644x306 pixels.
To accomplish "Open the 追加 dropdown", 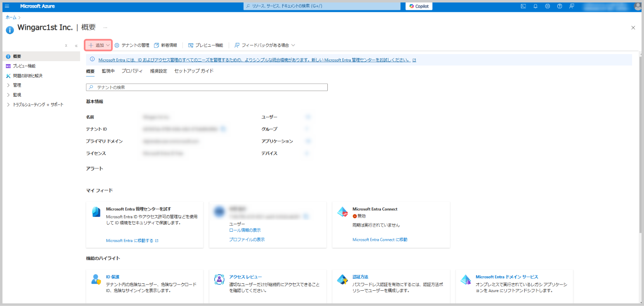I will (x=99, y=45).
